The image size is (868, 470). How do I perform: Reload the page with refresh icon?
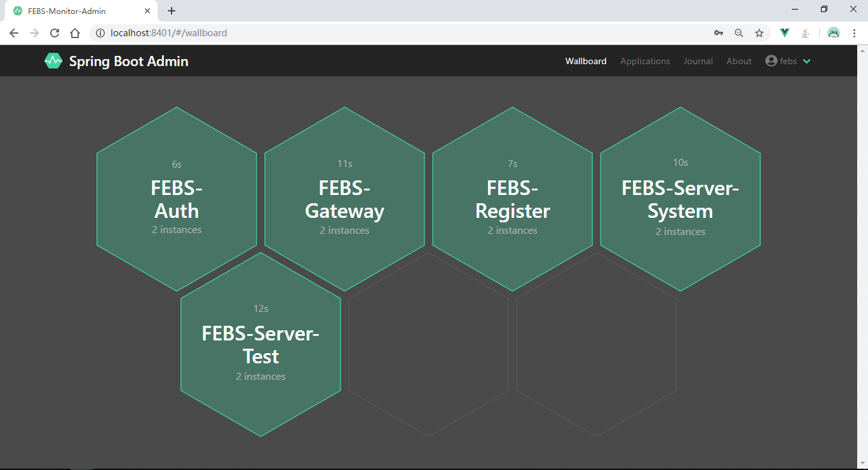[55, 33]
